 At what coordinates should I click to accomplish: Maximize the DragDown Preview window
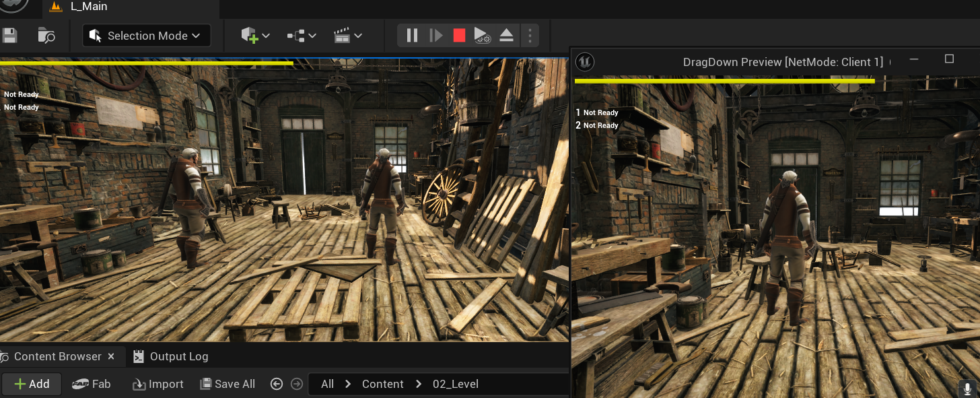(x=950, y=59)
